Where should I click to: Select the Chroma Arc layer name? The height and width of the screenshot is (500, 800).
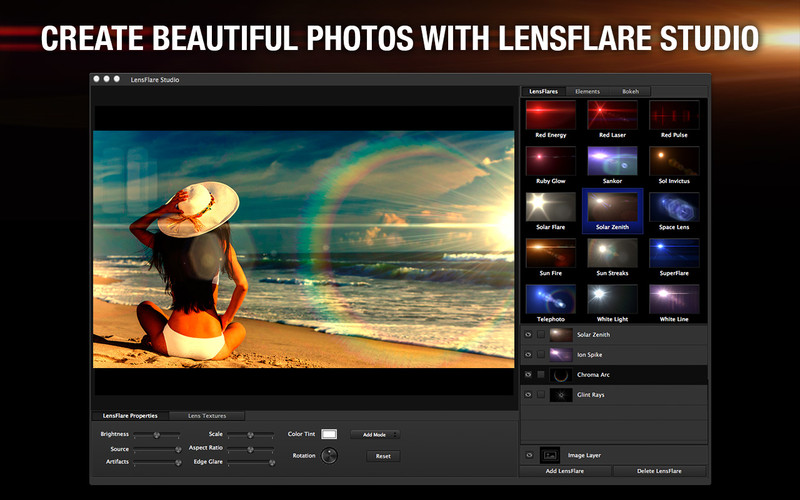[593, 374]
